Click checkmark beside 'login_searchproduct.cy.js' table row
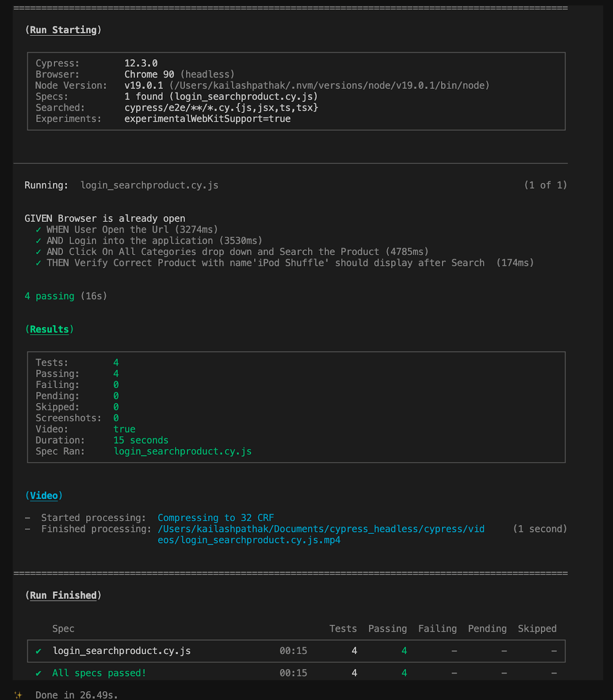The height and width of the screenshot is (700, 613). coord(39,651)
